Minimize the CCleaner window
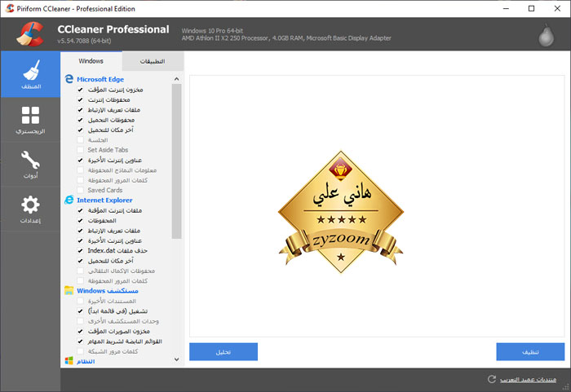The width and height of the screenshot is (571, 392). (x=506, y=8)
